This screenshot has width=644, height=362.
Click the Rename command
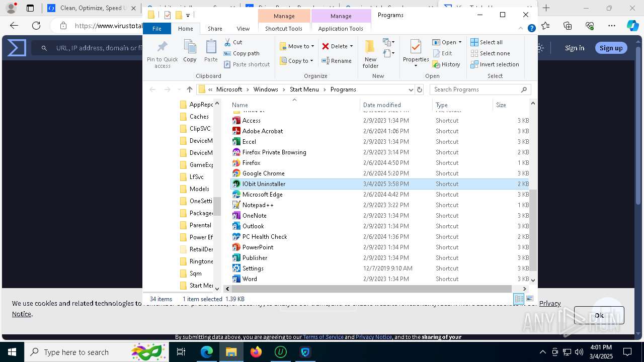point(337,61)
